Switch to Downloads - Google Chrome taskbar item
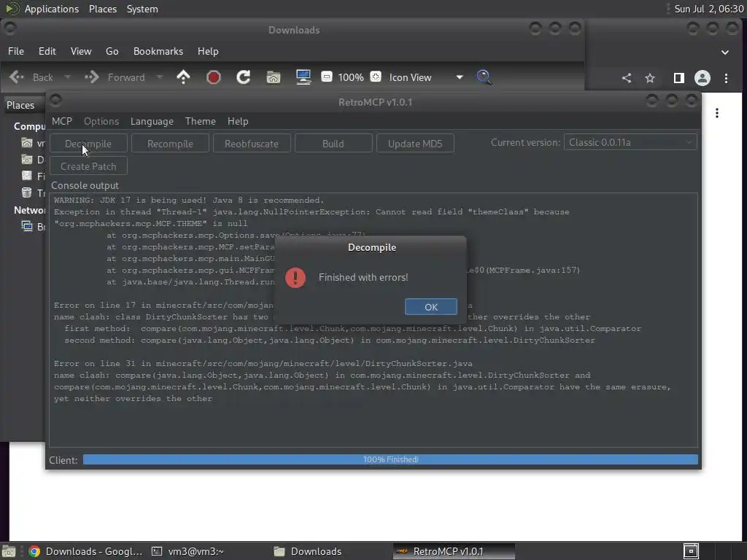 click(85, 551)
